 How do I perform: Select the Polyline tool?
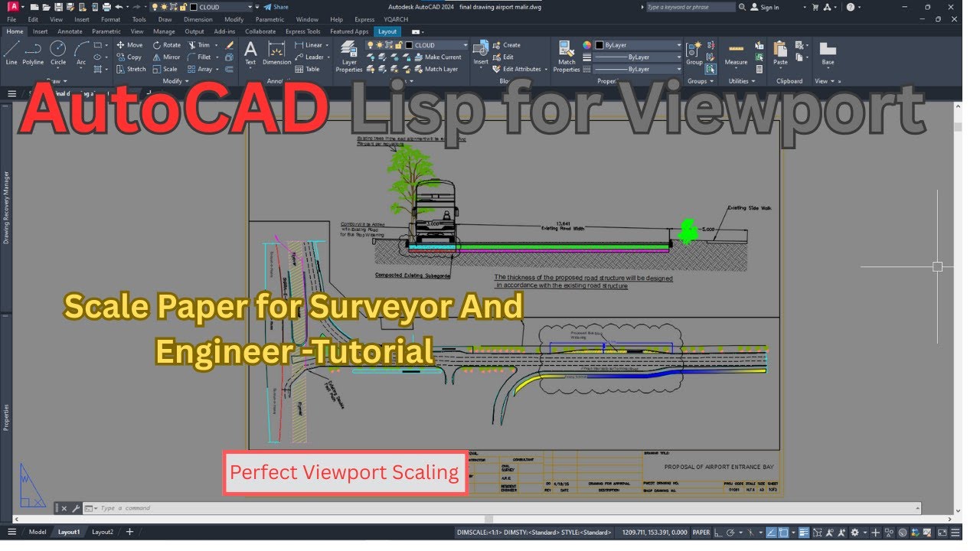33,52
